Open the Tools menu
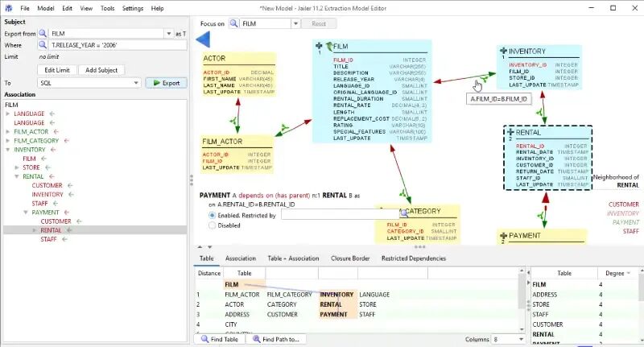The image size is (644, 347). pos(107,8)
